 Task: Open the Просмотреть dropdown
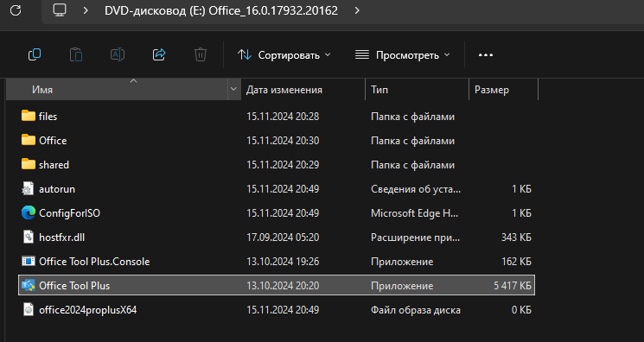pos(403,55)
